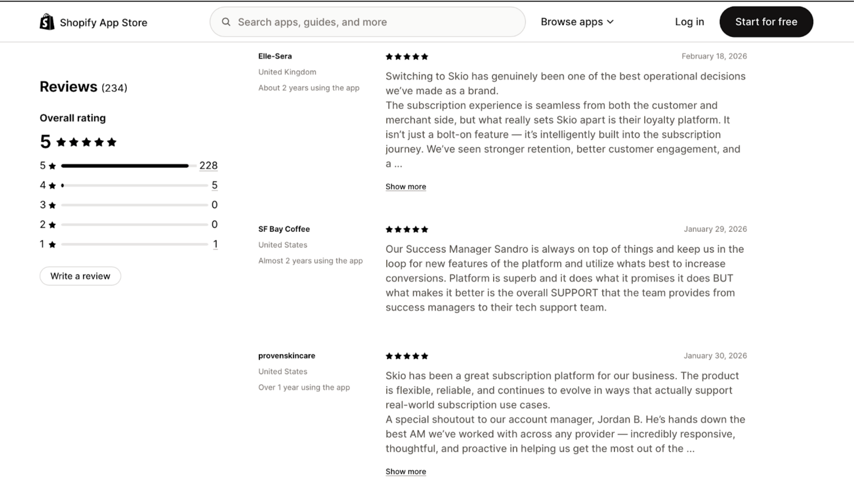
Task: Click provenskincare's five-star rating
Action: click(407, 356)
